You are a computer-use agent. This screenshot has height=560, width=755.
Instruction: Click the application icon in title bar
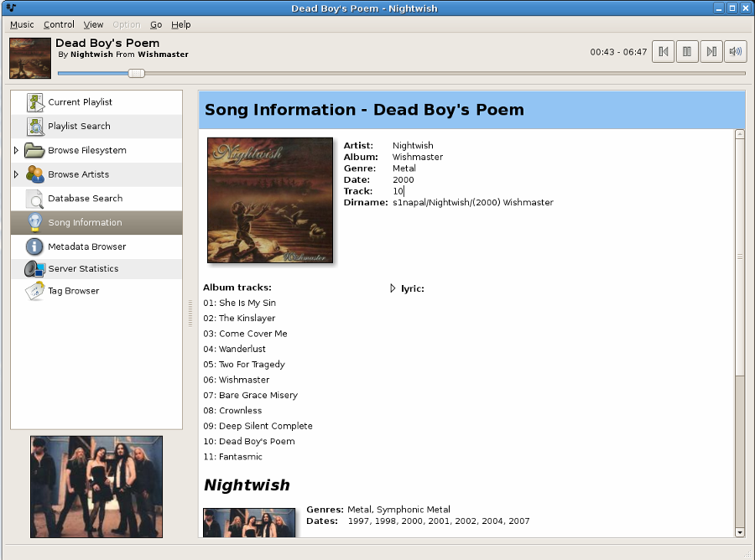click(x=11, y=8)
